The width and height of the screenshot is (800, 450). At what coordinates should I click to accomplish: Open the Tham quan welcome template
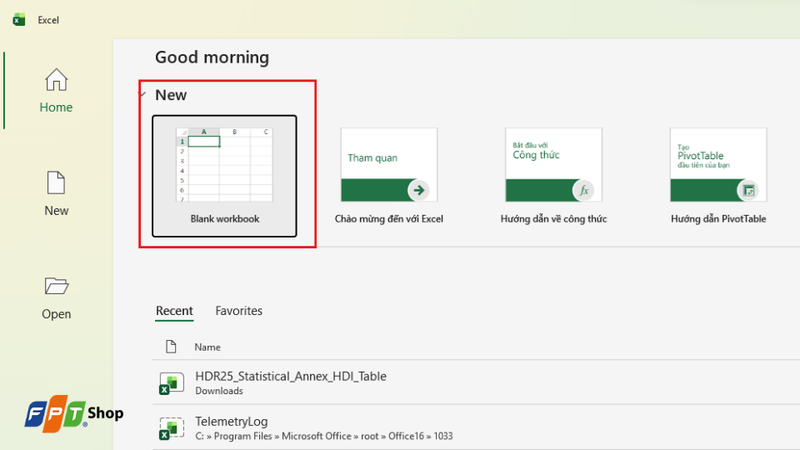(389, 165)
